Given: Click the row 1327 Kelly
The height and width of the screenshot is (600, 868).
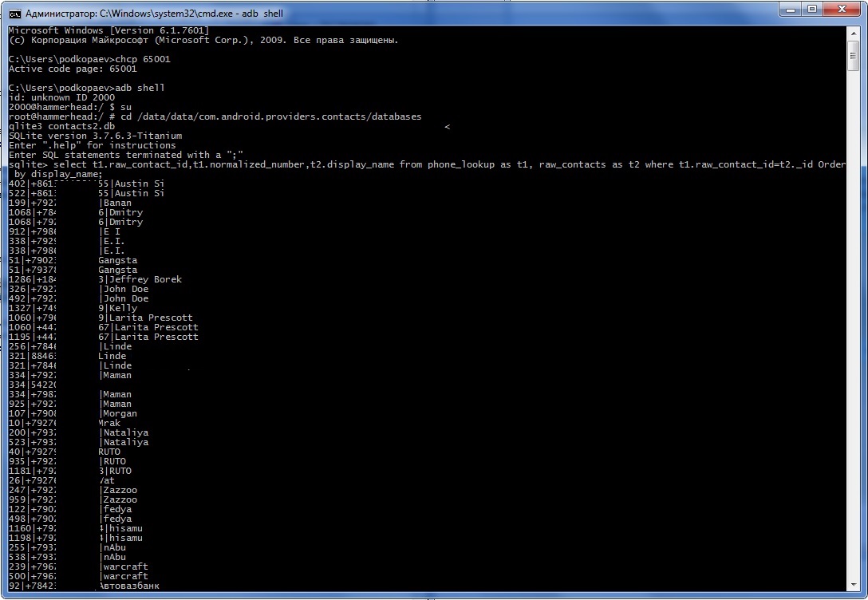Looking at the screenshot, I should click(x=73, y=308).
